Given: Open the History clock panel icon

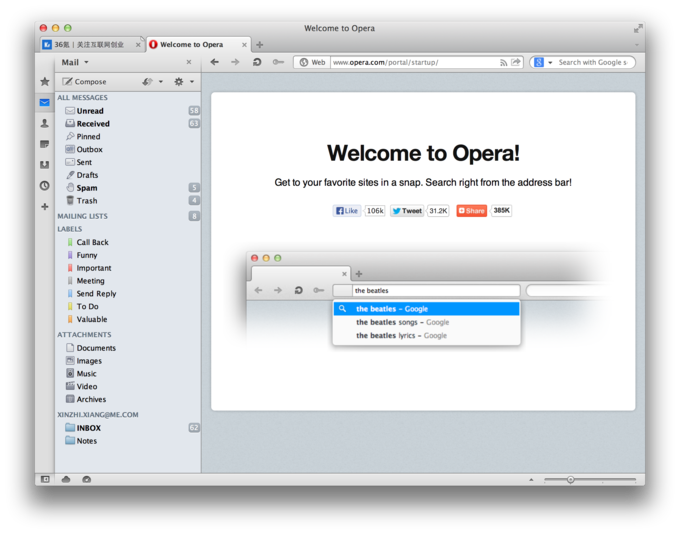Looking at the screenshot, I should click(x=45, y=186).
